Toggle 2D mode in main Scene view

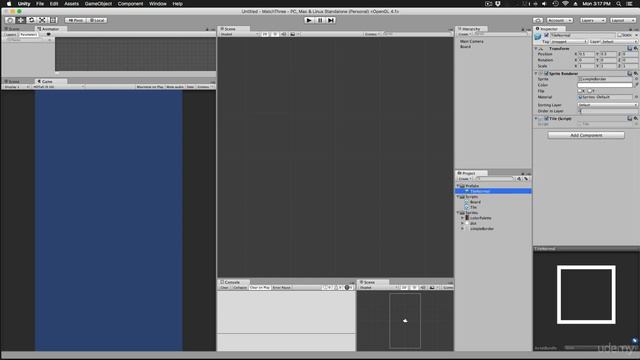[x=265, y=34]
